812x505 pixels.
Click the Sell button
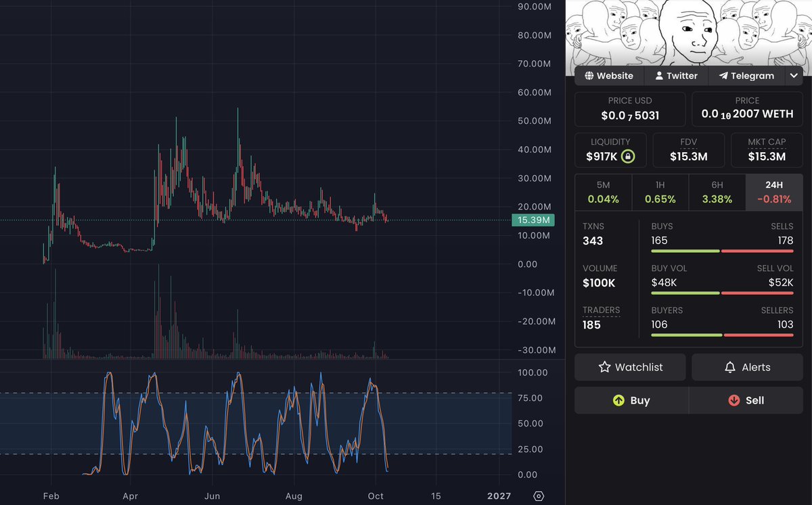[746, 400]
